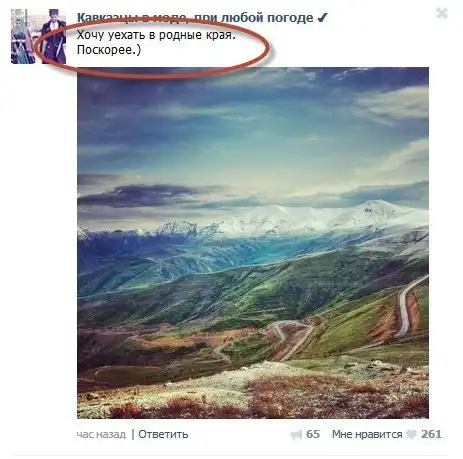Image resolution: width=463 pixels, height=459 pixels.
Task: Open the mountain landscape photo
Action: (253, 243)
